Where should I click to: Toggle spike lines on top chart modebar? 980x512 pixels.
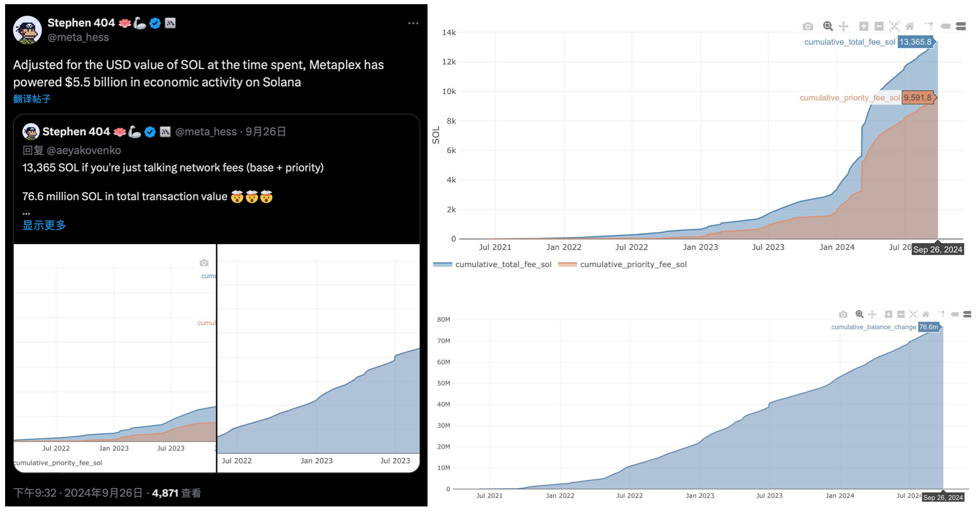pyautogui.click(x=929, y=26)
